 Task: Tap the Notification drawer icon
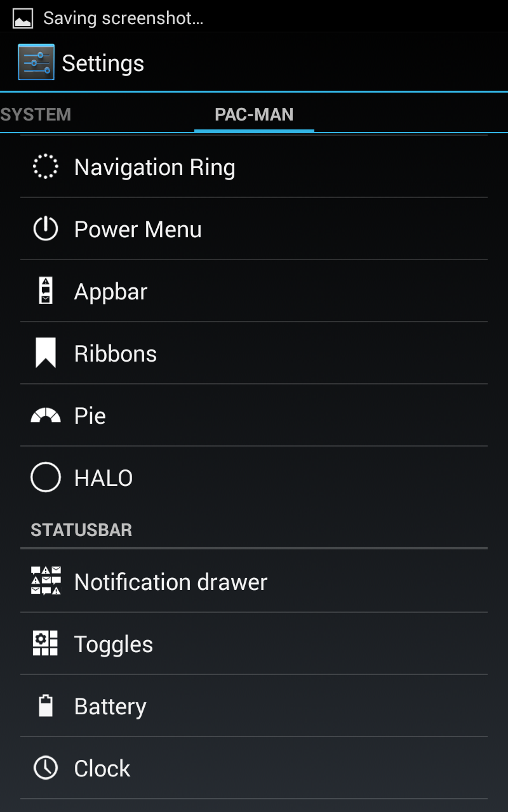pos(46,581)
